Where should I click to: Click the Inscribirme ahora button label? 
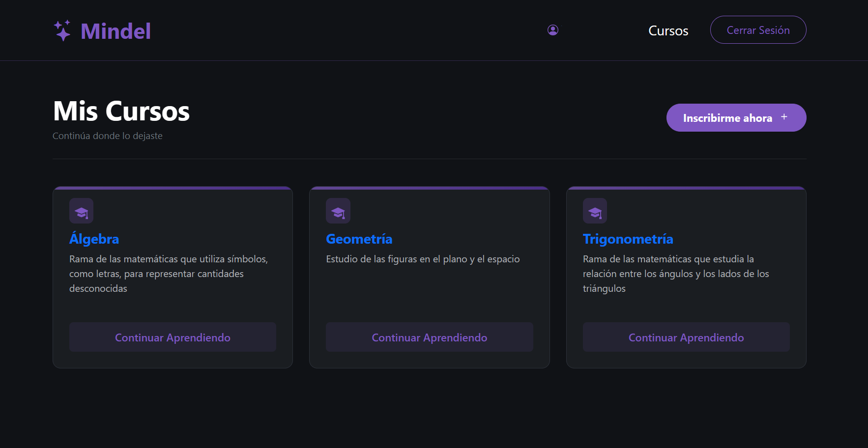[727, 118]
